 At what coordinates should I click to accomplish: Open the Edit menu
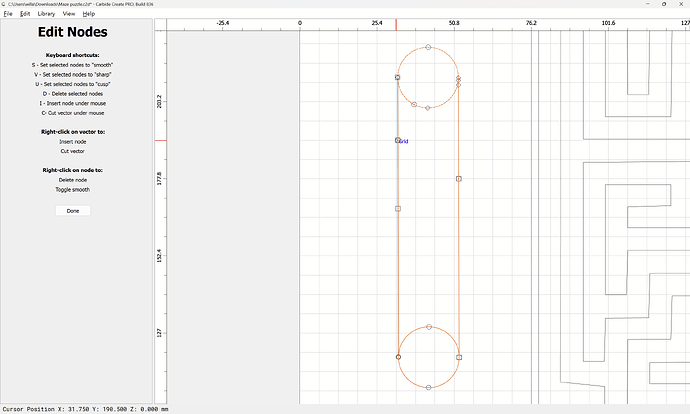coord(25,14)
